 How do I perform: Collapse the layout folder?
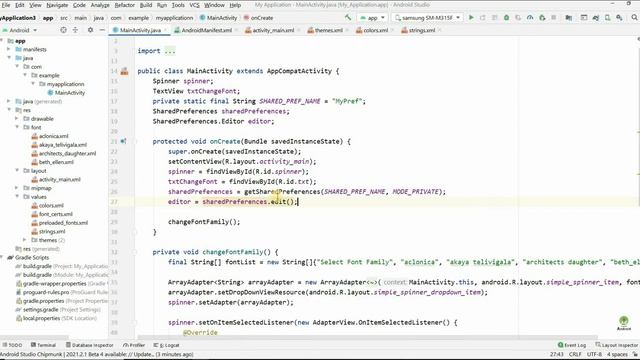[x=17, y=171]
